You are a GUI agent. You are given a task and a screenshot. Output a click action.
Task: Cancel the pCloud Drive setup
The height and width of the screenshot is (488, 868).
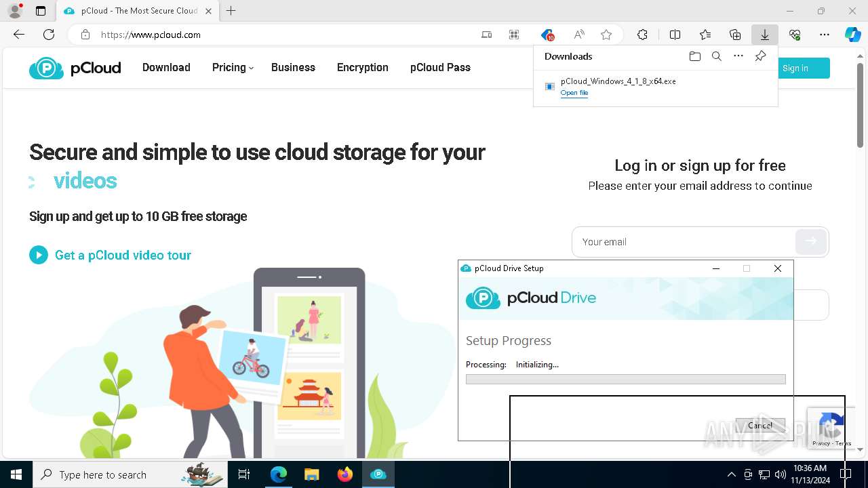coord(760,426)
